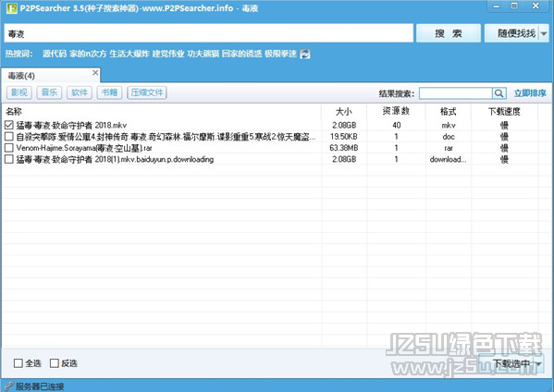Click the resource count 40 cell
The height and width of the screenshot is (392, 554).
tap(397, 125)
